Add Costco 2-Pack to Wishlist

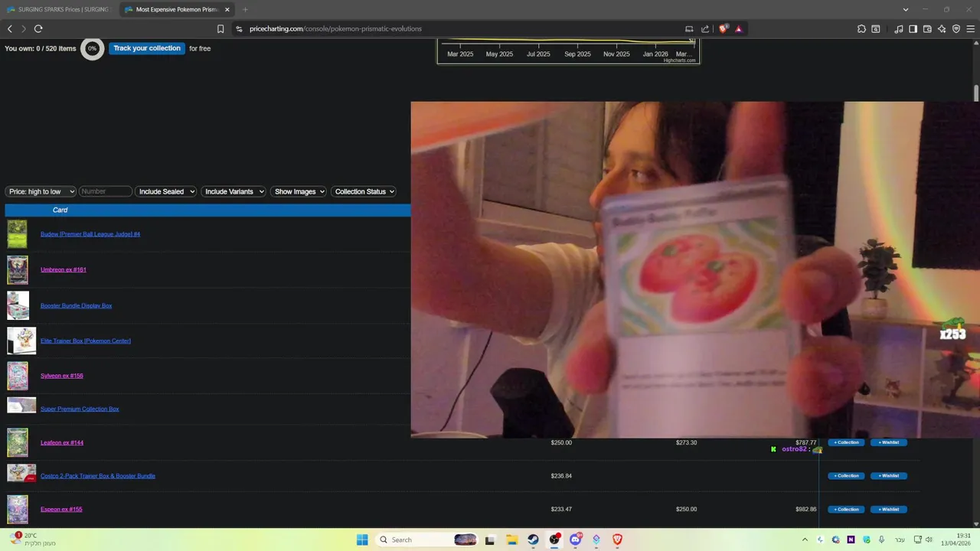point(889,476)
